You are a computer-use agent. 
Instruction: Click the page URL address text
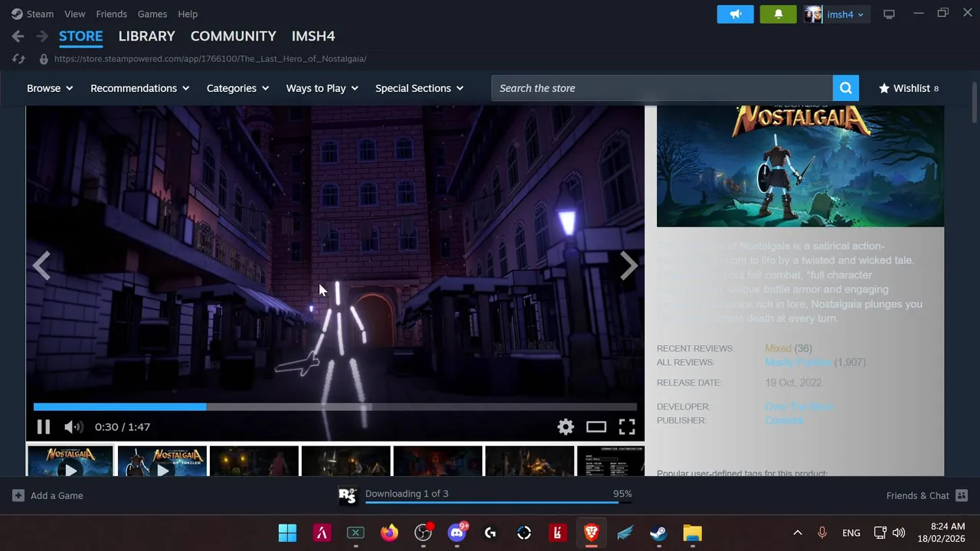pos(211,59)
